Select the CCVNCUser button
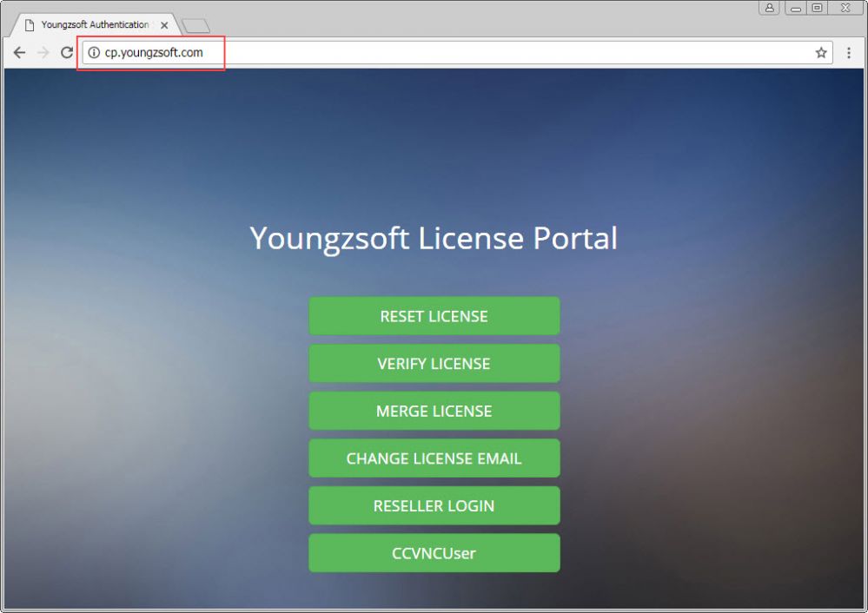This screenshot has height=613, width=868. 434,553
